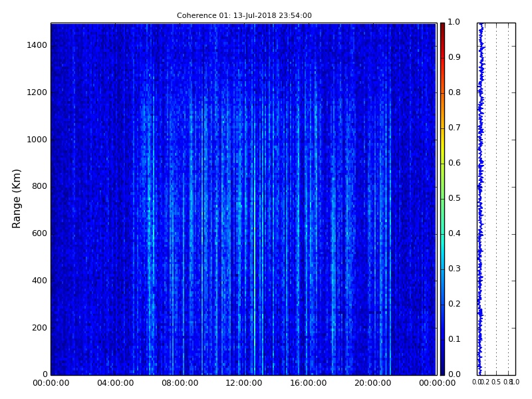Click the 'Range (Km)' y-axis label
The image size is (532, 399).
pyautogui.click(x=16, y=199)
